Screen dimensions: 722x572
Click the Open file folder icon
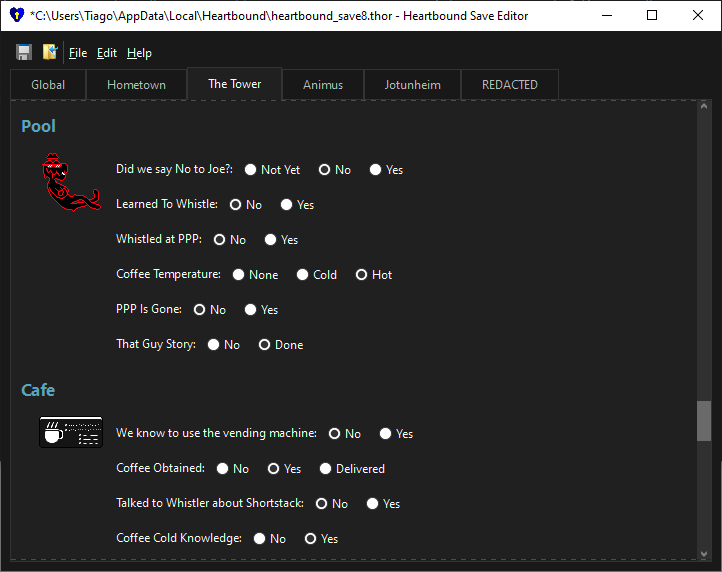tap(50, 52)
